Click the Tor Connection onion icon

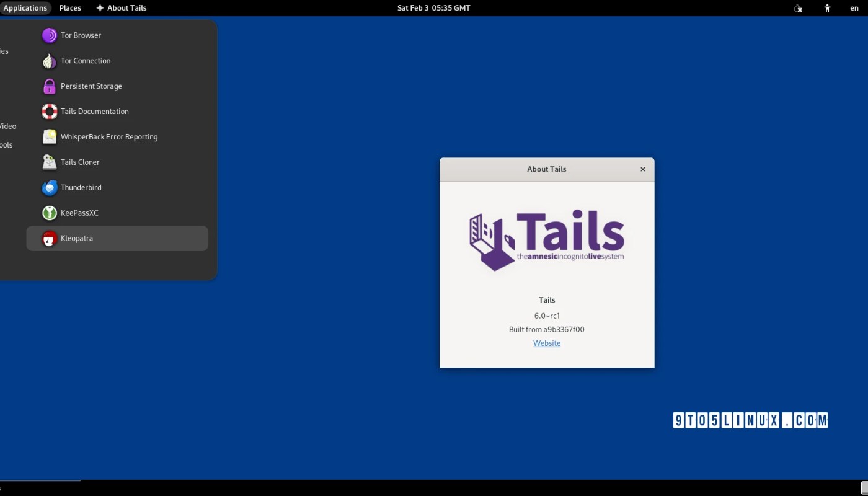tap(50, 61)
